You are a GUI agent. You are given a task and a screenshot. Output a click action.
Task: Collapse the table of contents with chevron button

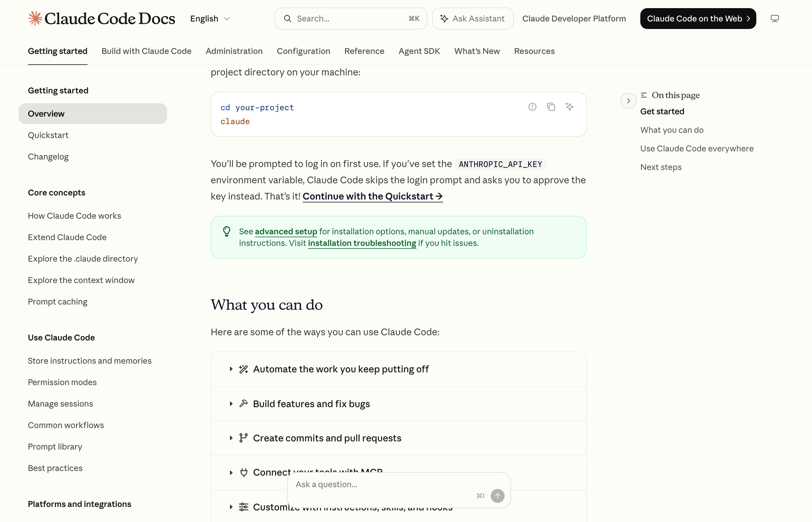pyautogui.click(x=628, y=101)
